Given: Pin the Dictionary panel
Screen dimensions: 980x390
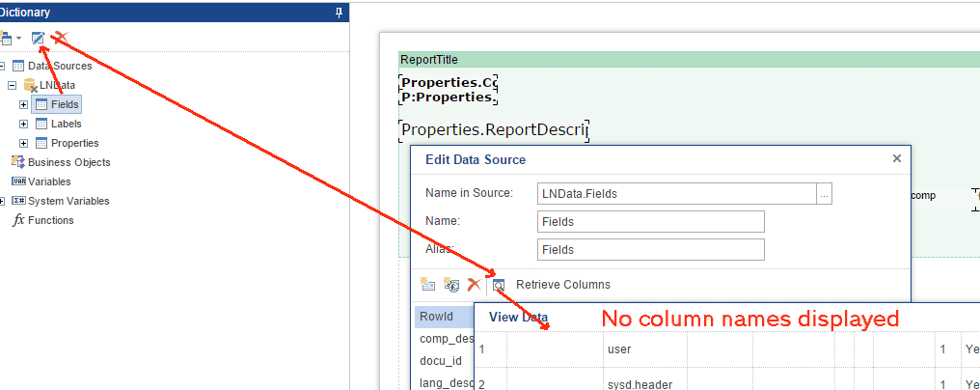Looking at the screenshot, I should coord(339,12).
